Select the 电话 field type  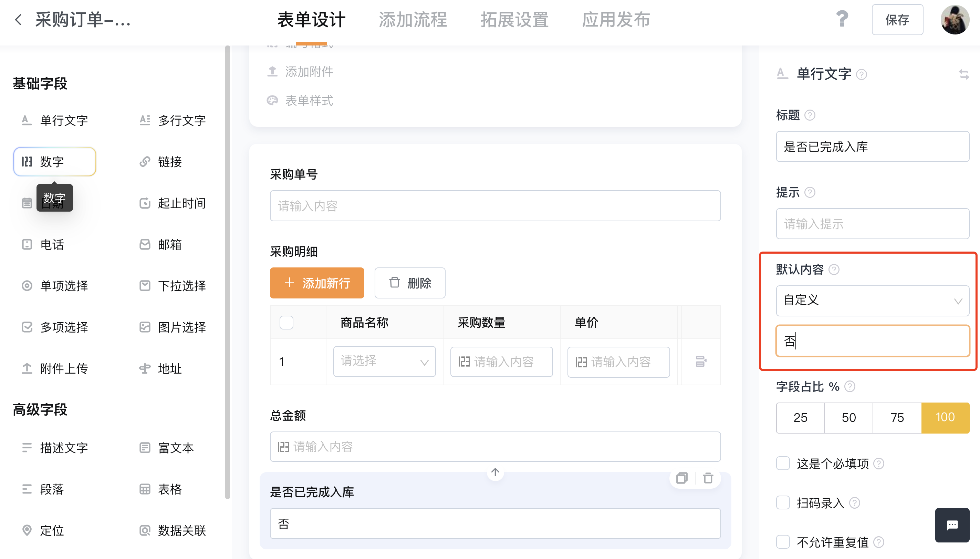click(x=54, y=245)
